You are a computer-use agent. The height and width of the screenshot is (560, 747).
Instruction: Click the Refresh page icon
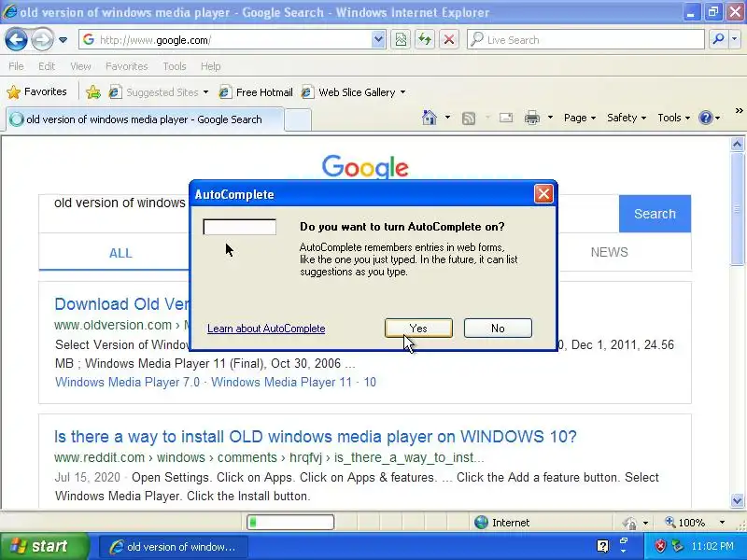click(x=425, y=40)
